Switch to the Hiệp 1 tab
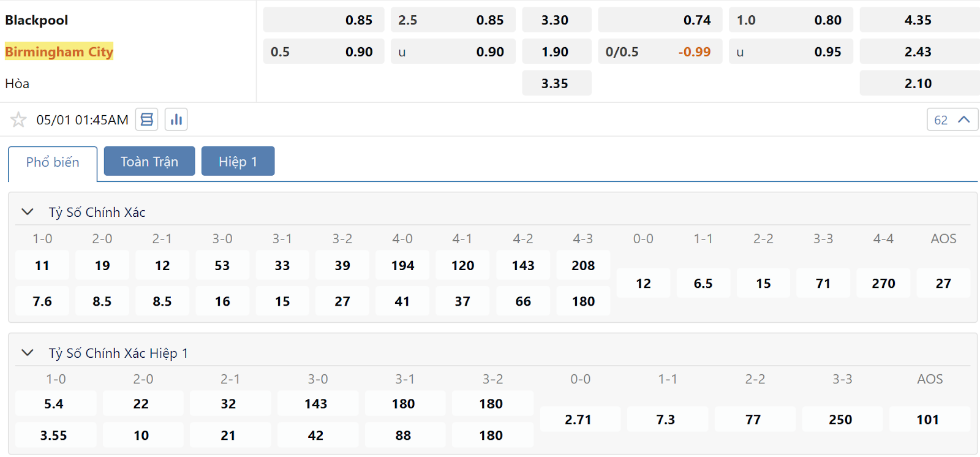Screen dimensions: 980x457 pos(238,161)
